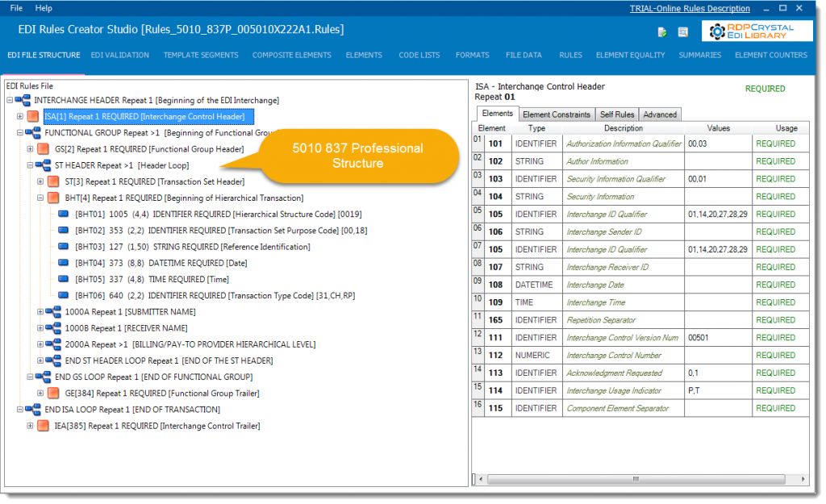Open the Help menu
The image size is (826, 504).
pyautogui.click(x=44, y=8)
